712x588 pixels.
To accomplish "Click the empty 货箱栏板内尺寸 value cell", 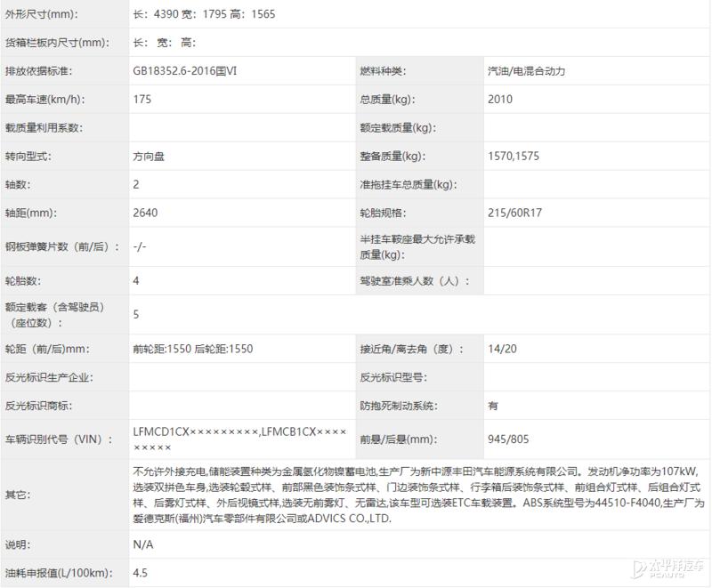I will tap(178, 41).
